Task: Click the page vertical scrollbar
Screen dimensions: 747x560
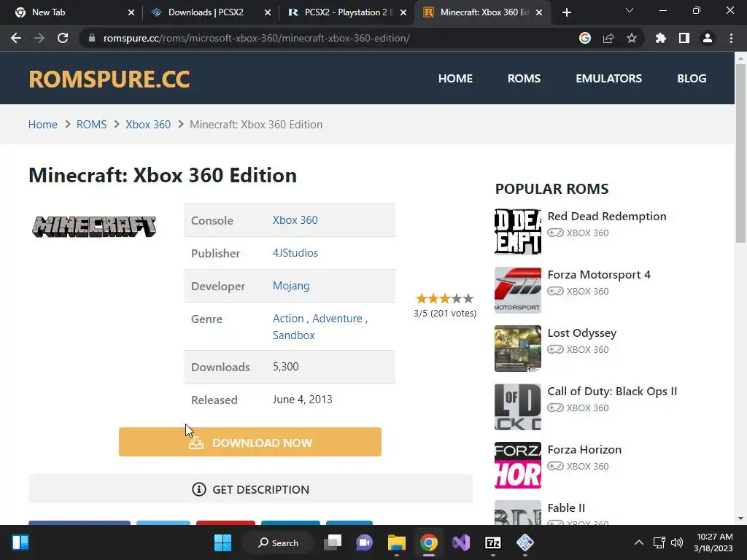Action: [740, 152]
